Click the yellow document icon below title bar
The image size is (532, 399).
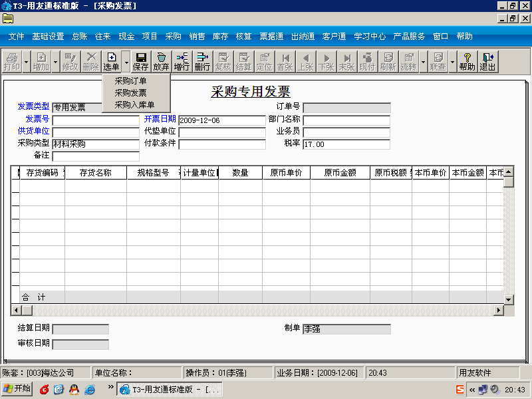8,19
